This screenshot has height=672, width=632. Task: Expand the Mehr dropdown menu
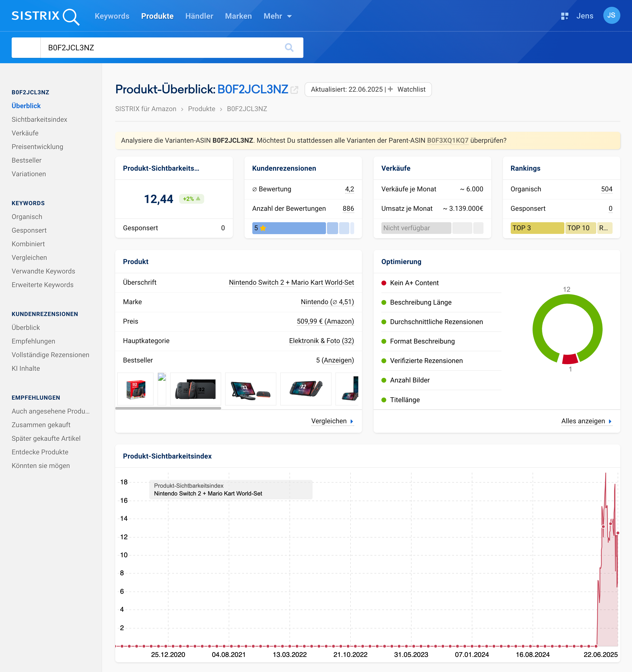click(277, 16)
